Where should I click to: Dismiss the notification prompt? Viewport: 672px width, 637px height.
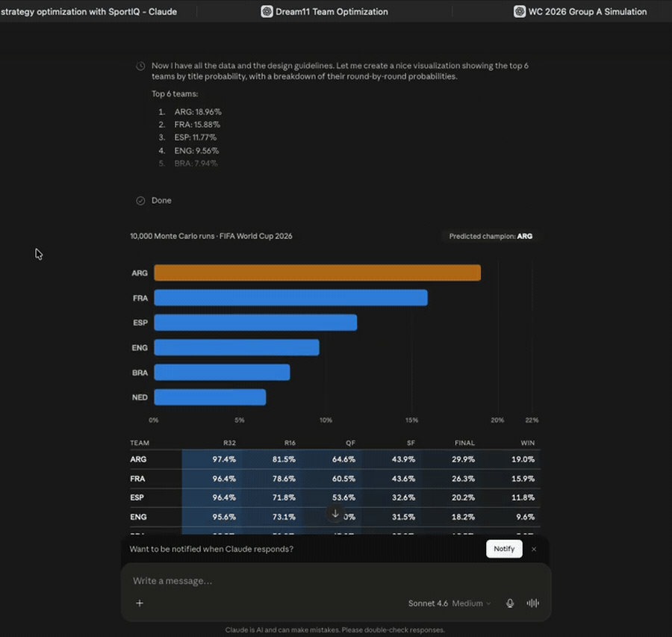534,549
